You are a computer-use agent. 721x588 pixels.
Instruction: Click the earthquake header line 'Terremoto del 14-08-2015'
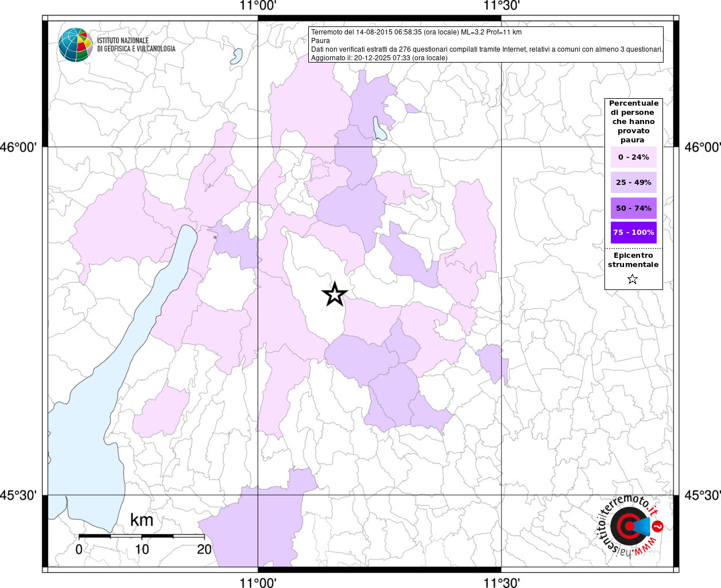click(x=416, y=32)
